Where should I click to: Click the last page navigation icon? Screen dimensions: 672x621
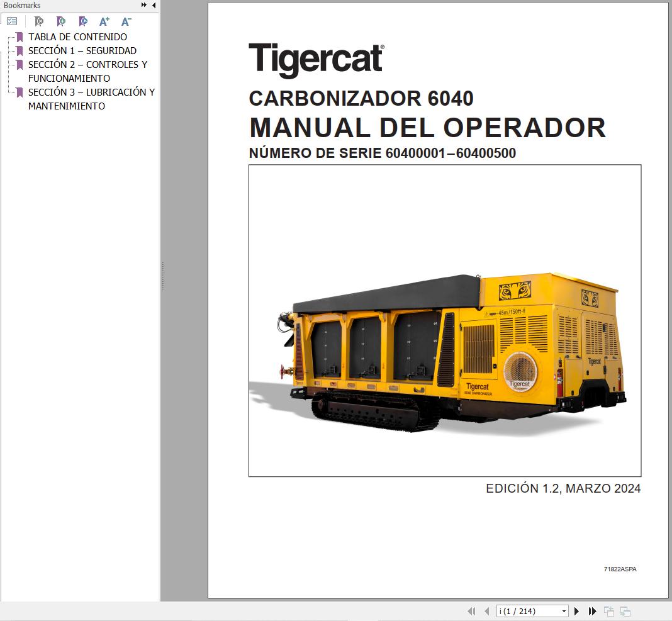tap(592, 610)
